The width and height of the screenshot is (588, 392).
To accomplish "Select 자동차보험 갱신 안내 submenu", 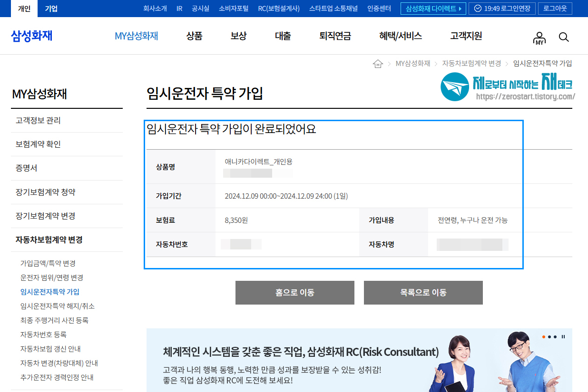I will [x=50, y=349].
